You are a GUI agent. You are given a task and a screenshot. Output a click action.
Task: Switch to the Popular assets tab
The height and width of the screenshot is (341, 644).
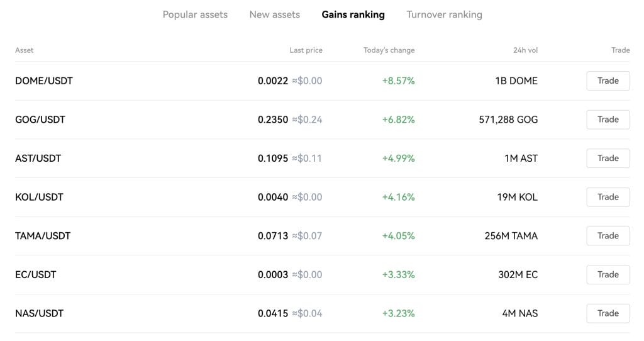[x=195, y=14]
